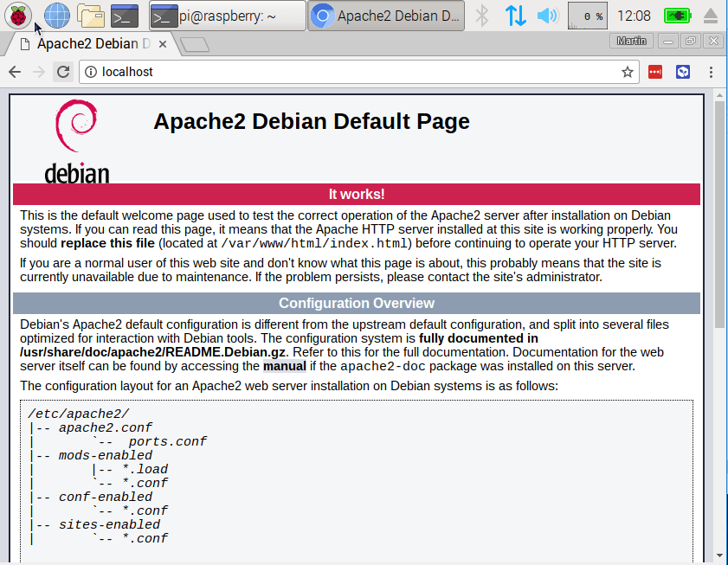Click the page scrollbar down arrow
728x565 pixels.
point(719,555)
